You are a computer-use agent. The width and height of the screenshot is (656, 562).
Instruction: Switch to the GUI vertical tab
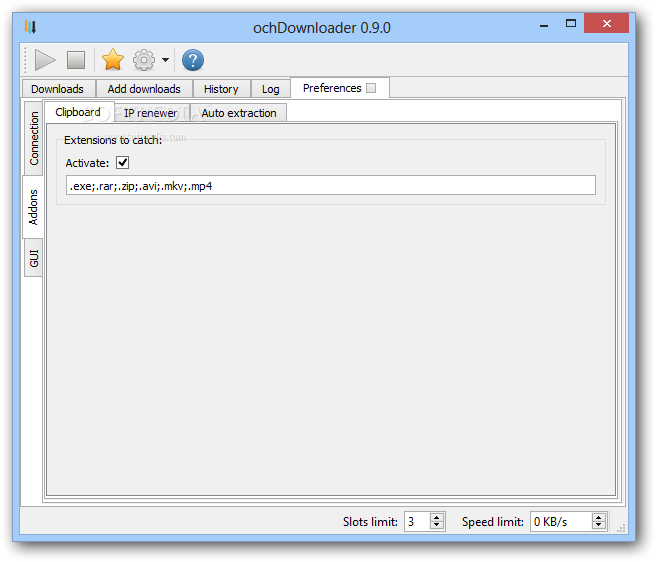tap(33, 258)
